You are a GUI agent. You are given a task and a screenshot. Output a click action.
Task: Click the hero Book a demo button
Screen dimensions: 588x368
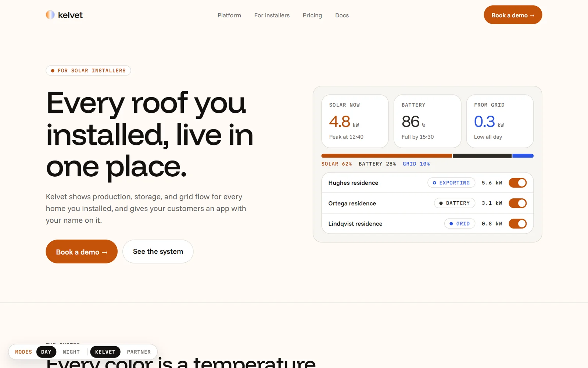tap(82, 252)
